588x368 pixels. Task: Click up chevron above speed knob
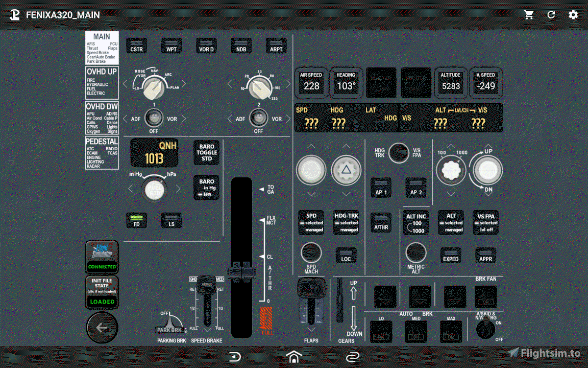(x=311, y=147)
